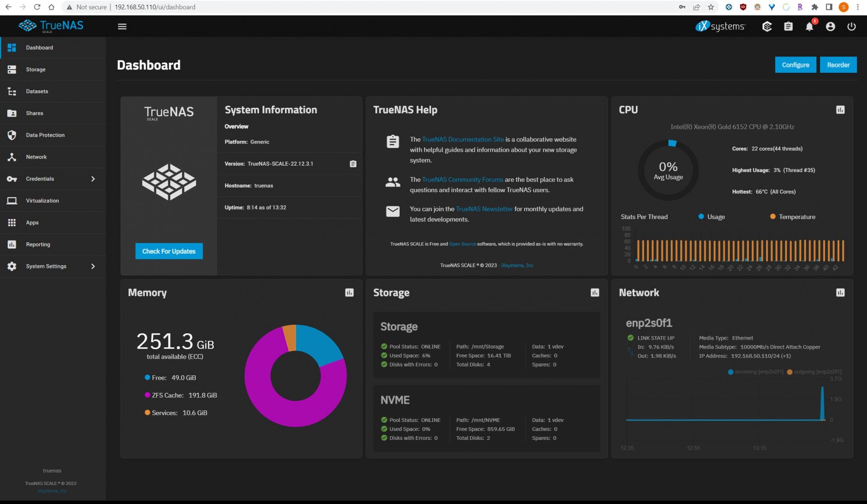This screenshot has width=867, height=504.
Task: Toggle the sidebar hamburger menu
Action: tap(122, 27)
